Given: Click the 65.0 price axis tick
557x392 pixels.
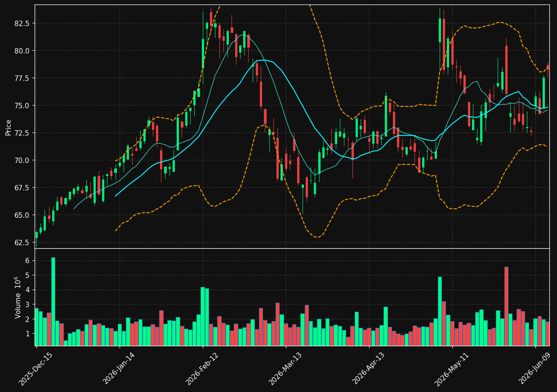Looking at the screenshot, I should [22, 215].
